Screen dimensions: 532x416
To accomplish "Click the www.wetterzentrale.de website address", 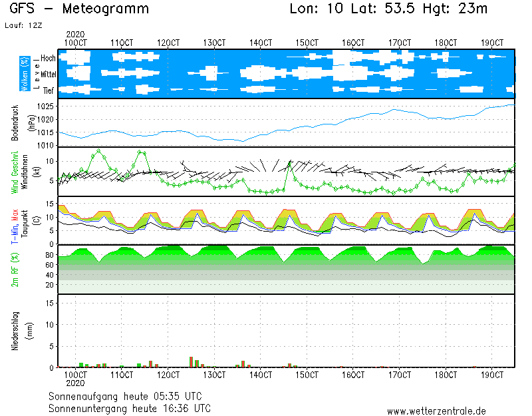I will click(436, 411).
